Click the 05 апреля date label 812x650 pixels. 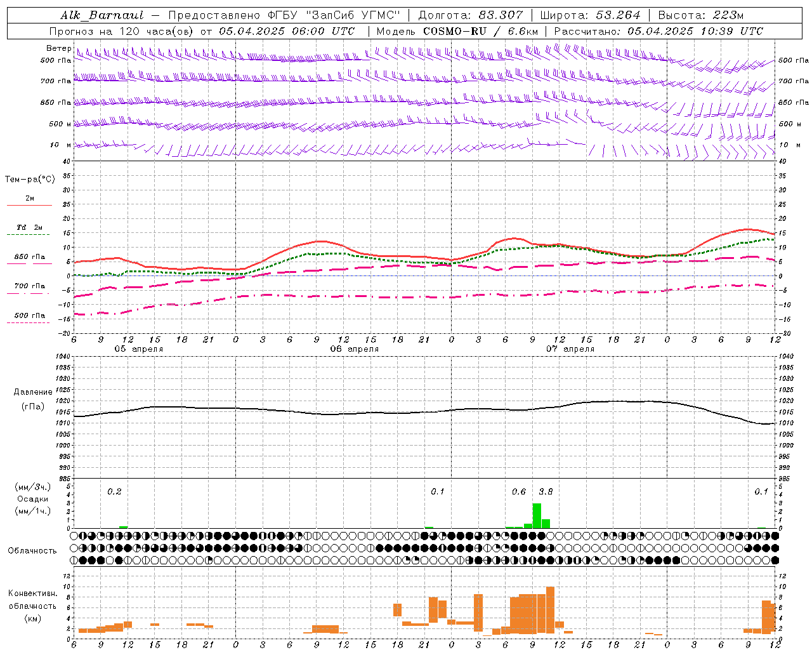pyautogui.click(x=138, y=349)
